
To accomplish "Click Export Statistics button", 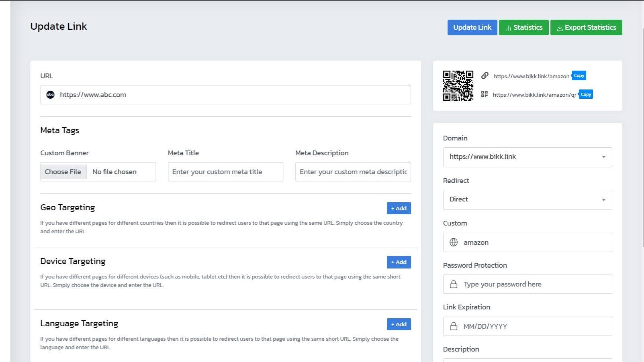I will click(x=586, y=27).
